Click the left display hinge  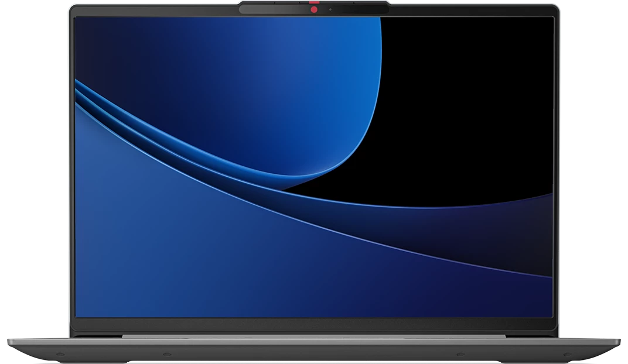pyautogui.click(x=97, y=335)
